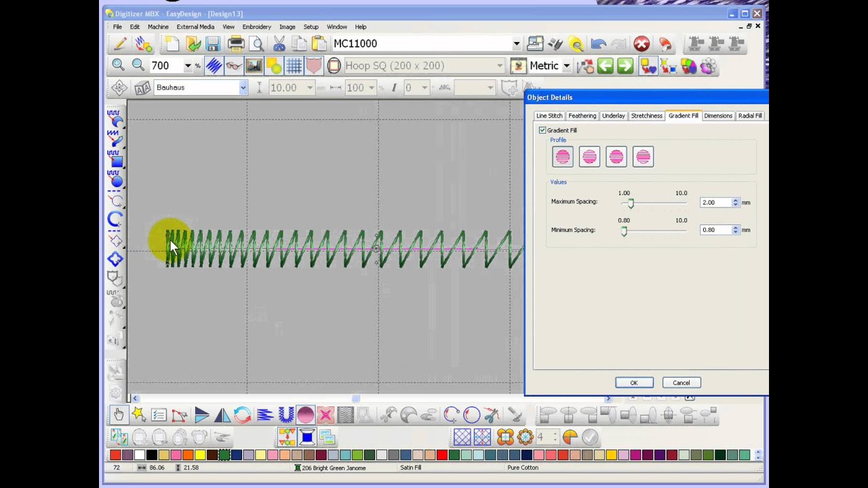The height and width of the screenshot is (488, 868).
Task: Click the Cut scissors icon
Action: [279, 44]
